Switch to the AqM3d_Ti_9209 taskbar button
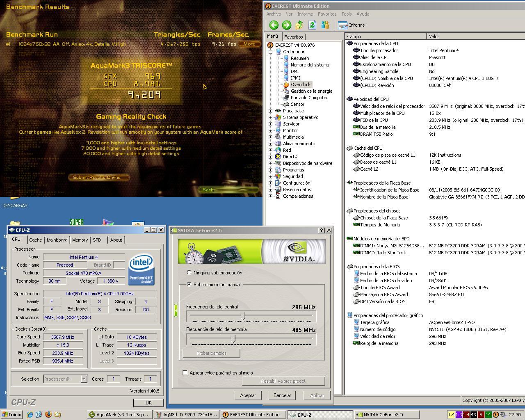Screen dimensions: 525x420 pyautogui.click(x=186, y=415)
